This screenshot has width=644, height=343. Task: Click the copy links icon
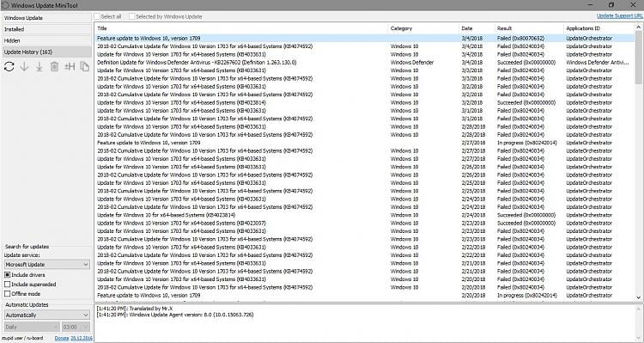[x=84, y=67]
